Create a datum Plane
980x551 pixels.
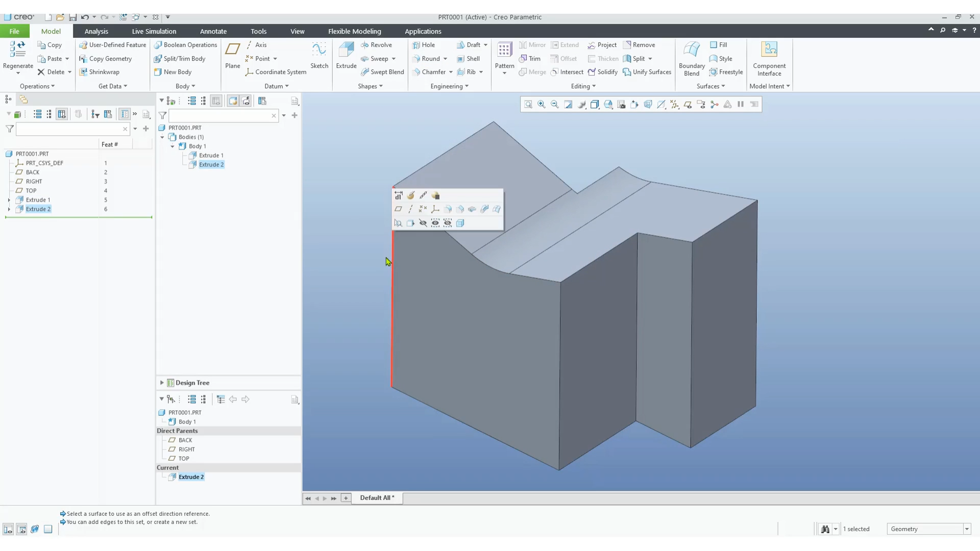tap(233, 55)
